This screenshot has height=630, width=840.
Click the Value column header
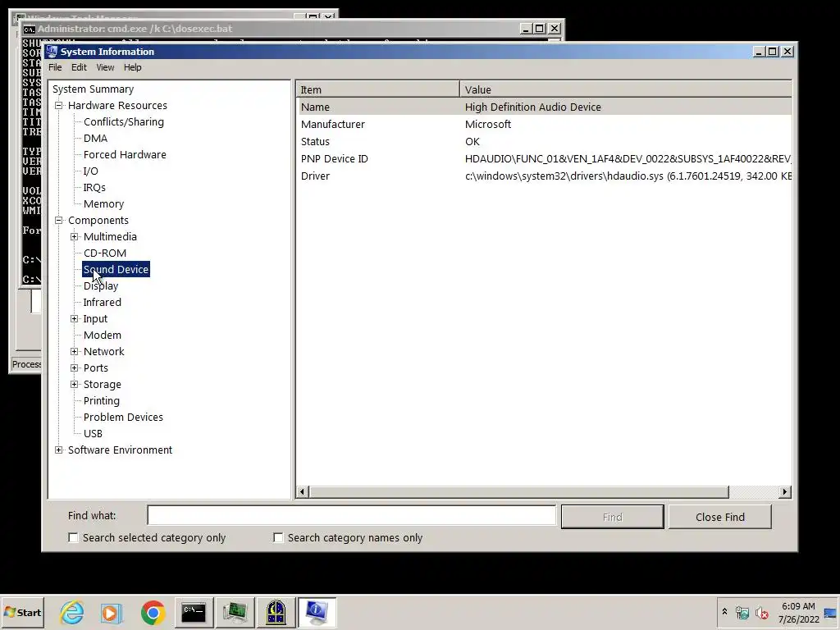click(626, 89)
